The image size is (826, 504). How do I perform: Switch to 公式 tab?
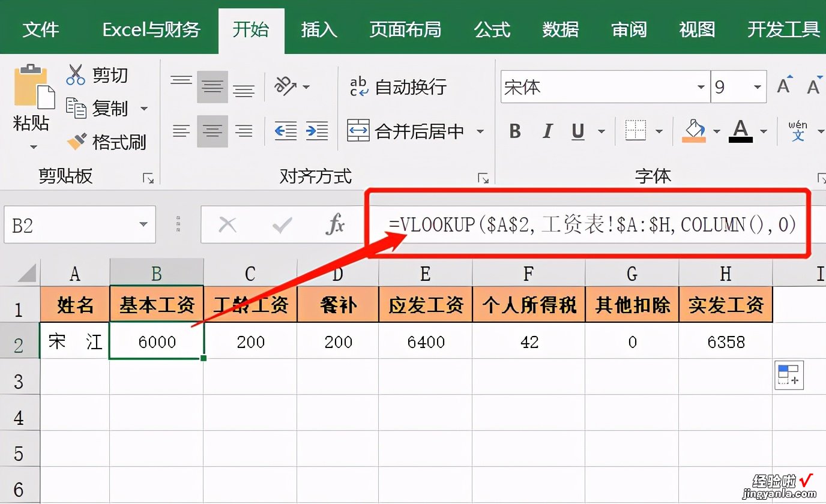pos(492,29)
